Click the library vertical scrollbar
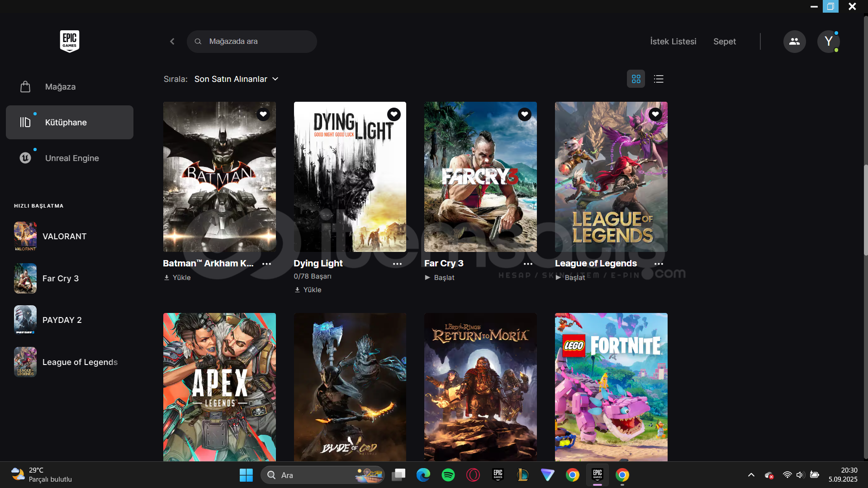This screenshot has height=488, width=868. click(865, 211)
